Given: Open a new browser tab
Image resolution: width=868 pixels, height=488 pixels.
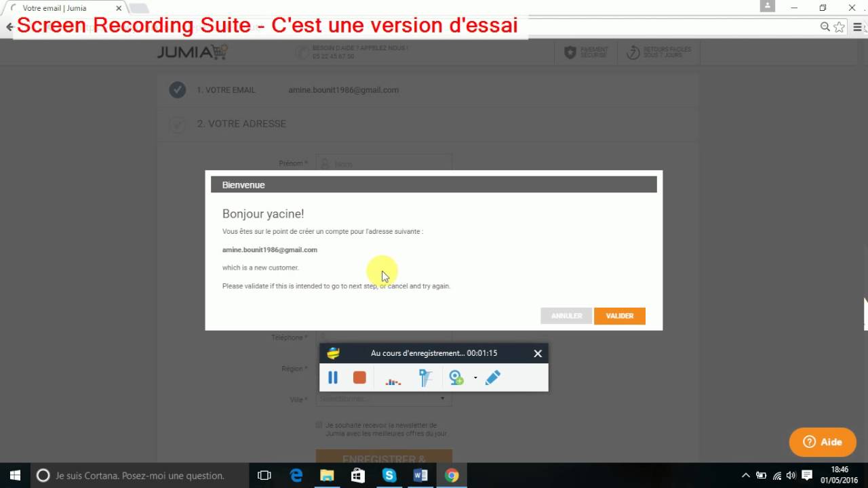Looking at the screenshot, I should (x=138, y=8).
